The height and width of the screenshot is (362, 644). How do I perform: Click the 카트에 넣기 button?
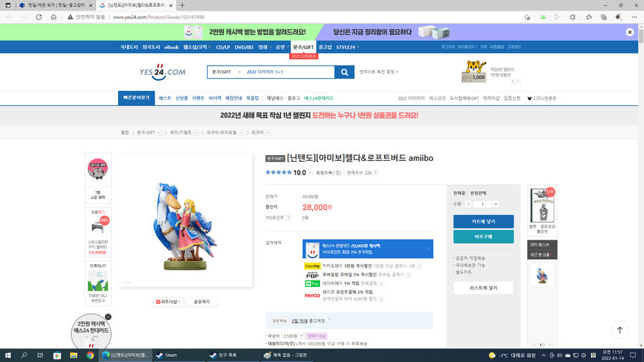(484, 222)
